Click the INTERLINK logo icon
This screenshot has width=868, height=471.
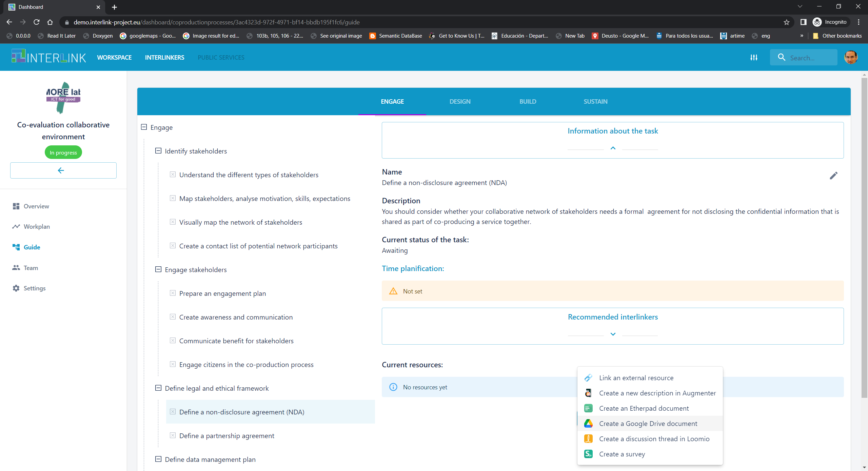click(18, 57)
